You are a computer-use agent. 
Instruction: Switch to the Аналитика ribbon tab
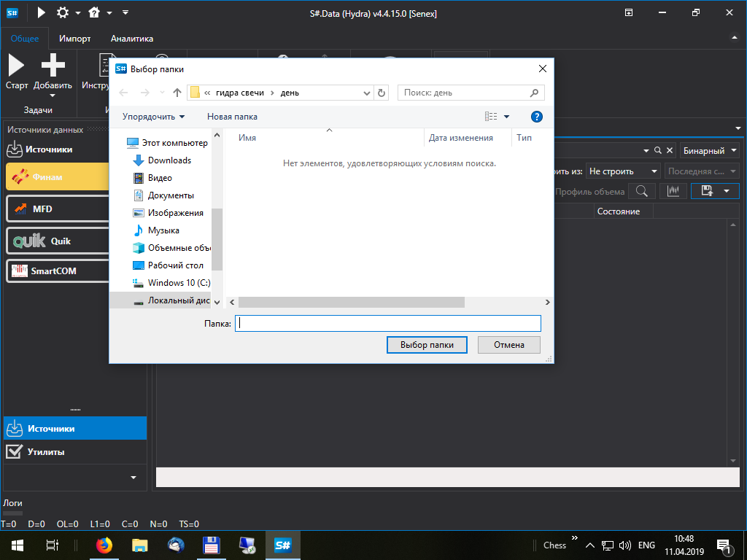click(132, 39)
